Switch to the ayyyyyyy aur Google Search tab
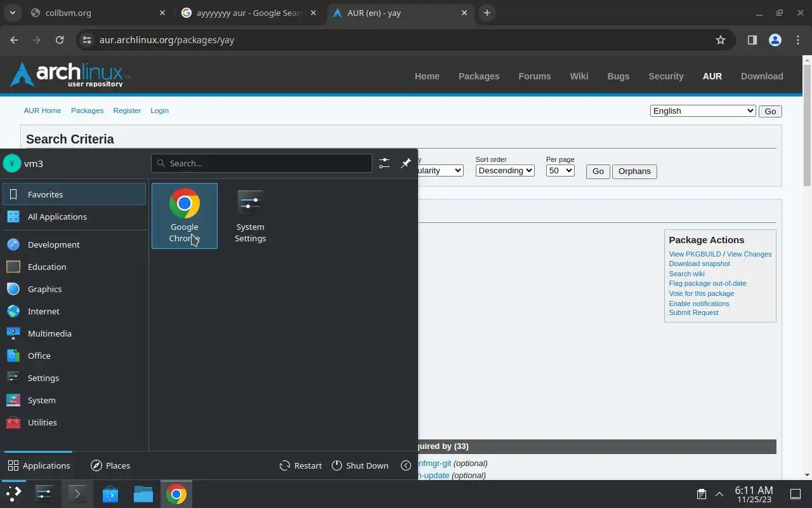The width and height of the screenshot is (812, 508). pos(249,13)
